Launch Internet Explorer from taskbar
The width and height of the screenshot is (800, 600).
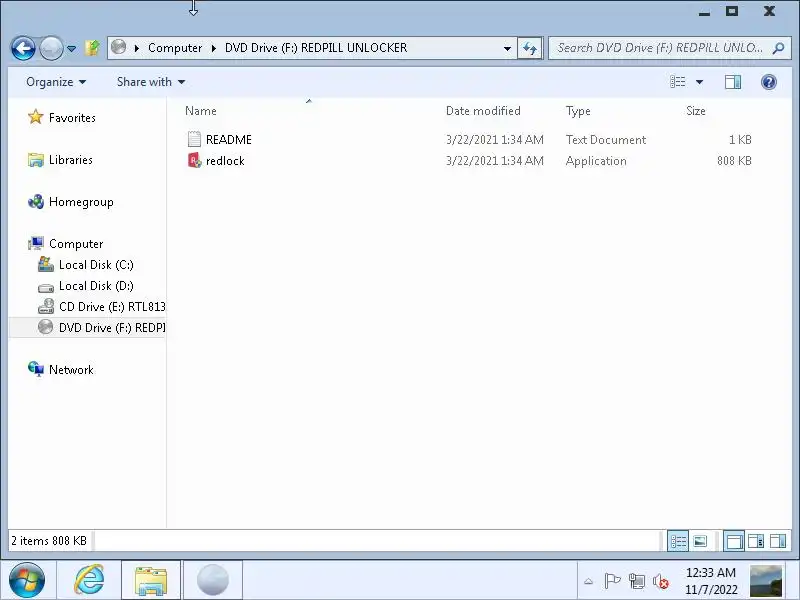(x=89, y=580)
